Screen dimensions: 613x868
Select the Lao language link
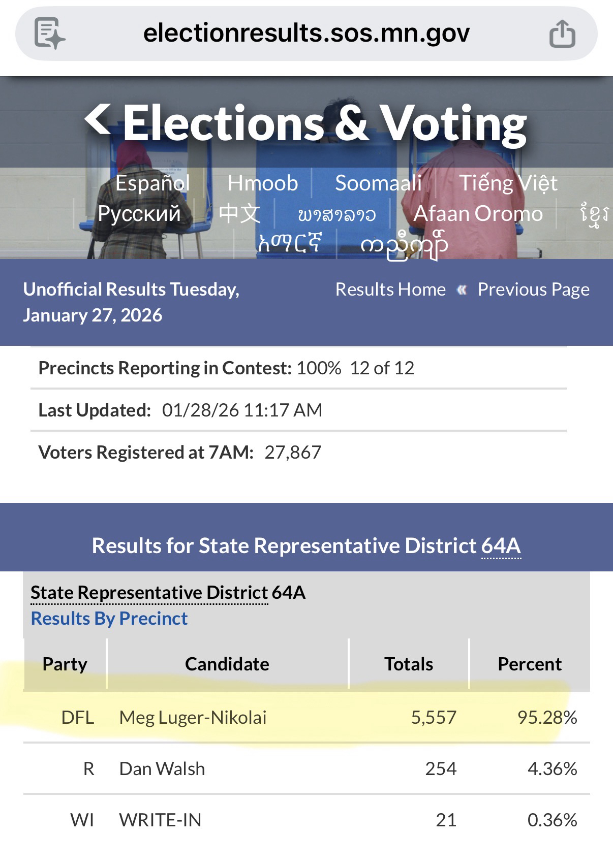(337, 215)
